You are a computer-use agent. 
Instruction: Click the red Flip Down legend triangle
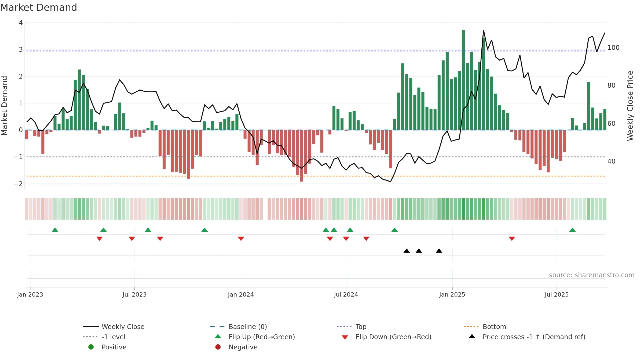click(345, 337)
